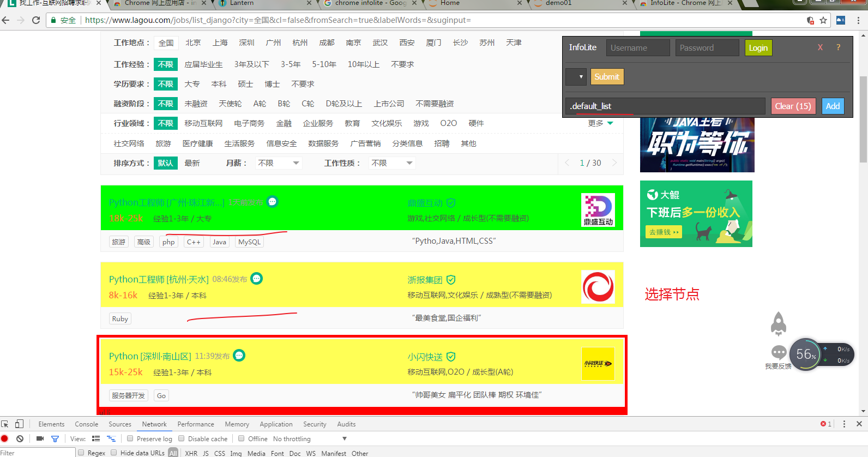The image size is (868, 457).
Task: Open chat bubble for 小闪快送 job
Action: click(239, 356)
